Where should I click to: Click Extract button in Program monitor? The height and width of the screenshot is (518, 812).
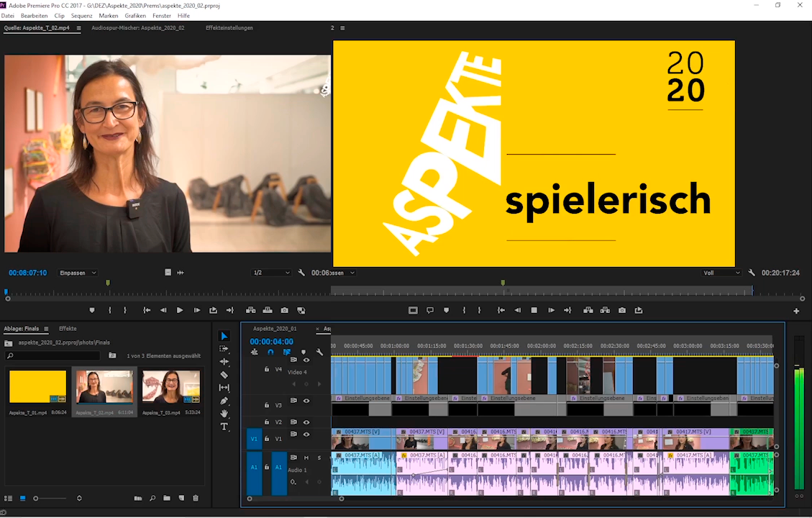coord(605,310)
